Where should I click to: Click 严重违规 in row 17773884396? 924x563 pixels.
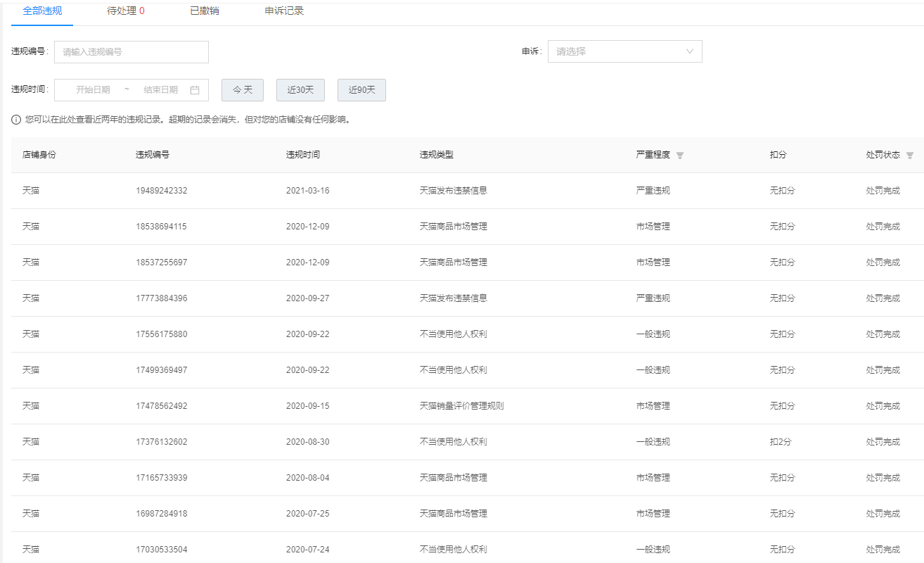click(653, 298)
